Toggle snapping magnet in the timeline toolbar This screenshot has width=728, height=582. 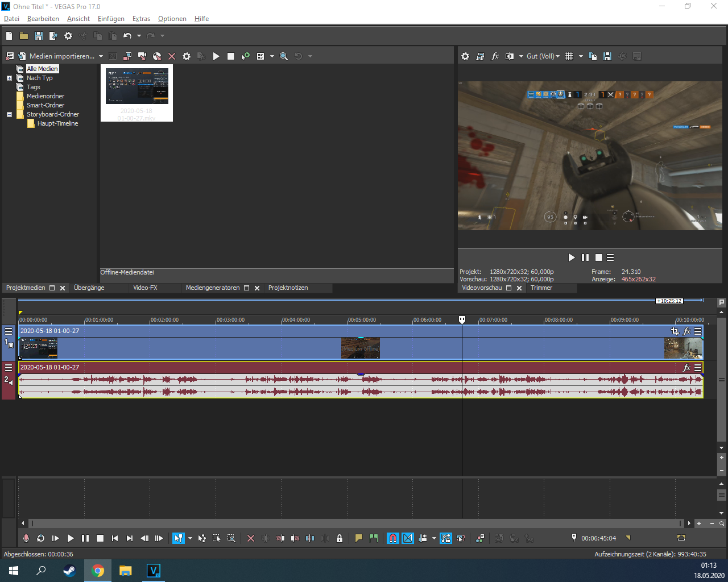point(393,538)
